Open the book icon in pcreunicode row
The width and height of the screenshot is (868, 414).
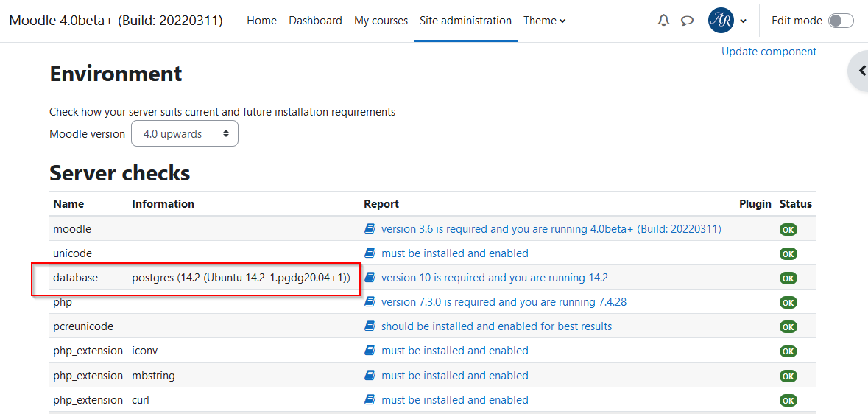tap(370, 326)
